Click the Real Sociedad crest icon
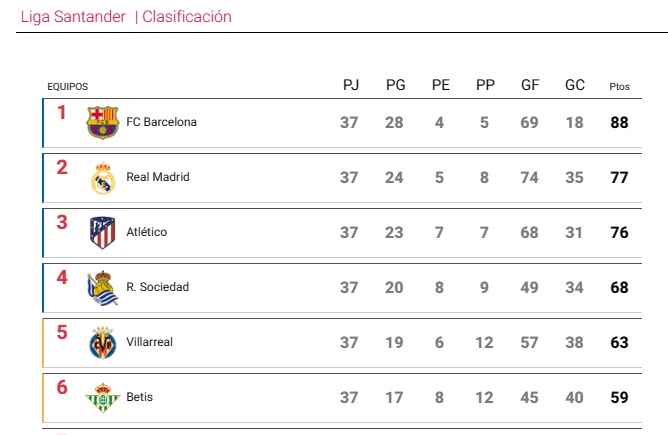 click(103, 288)
